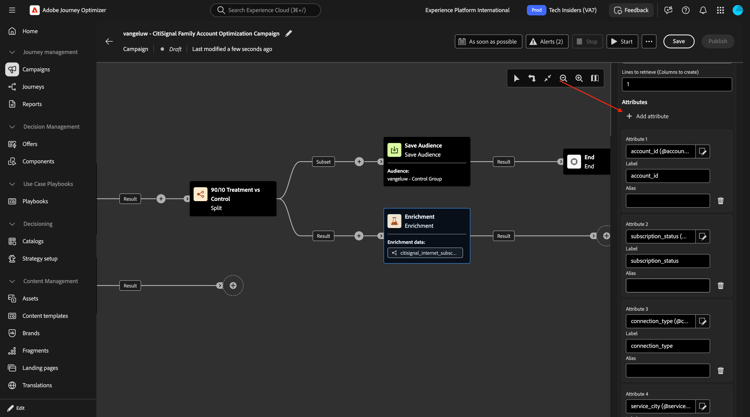Add activity after Subset transition
Viewport: 750px width, 417px height.
[x=359, y=162]
